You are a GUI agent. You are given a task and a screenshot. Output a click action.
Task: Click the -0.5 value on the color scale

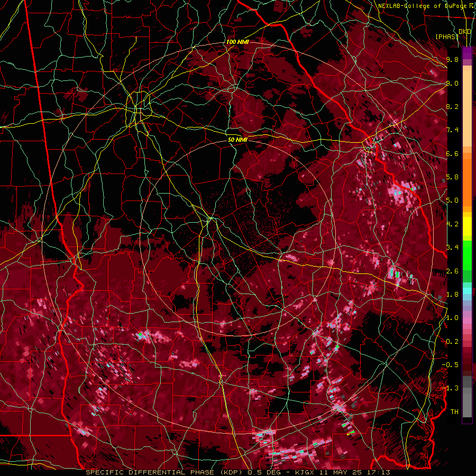click(x=450, y=365)
